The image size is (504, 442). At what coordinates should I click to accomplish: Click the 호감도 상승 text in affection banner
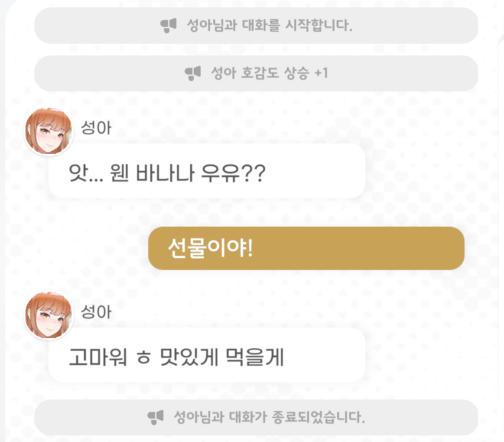click(275, 73)
